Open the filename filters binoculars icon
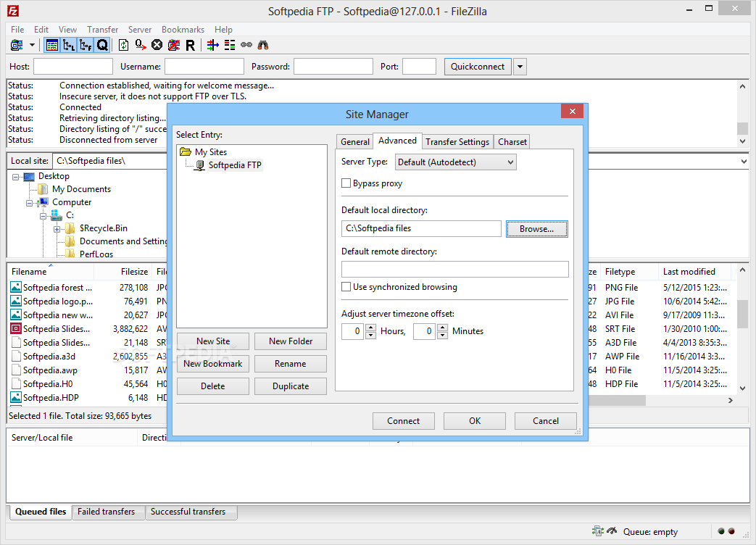Image resolution: width=756 pixels, height=545 pixels. coord(262,44)
